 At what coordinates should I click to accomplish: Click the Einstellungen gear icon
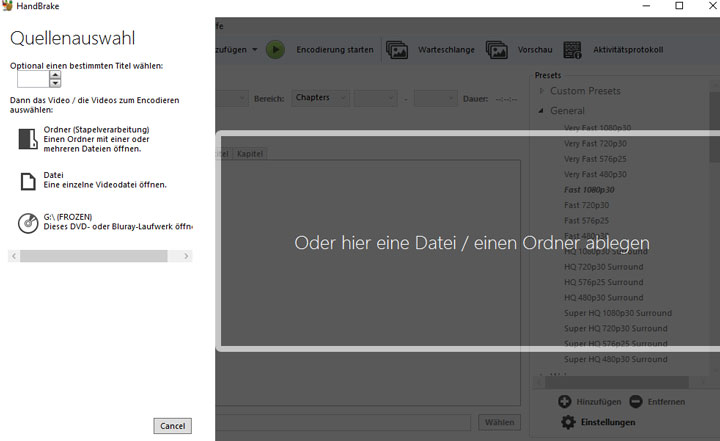[568, 422]
